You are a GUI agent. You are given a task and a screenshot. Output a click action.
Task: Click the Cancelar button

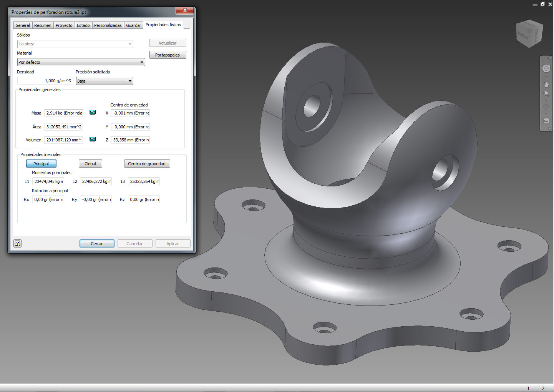click(134, 244)
